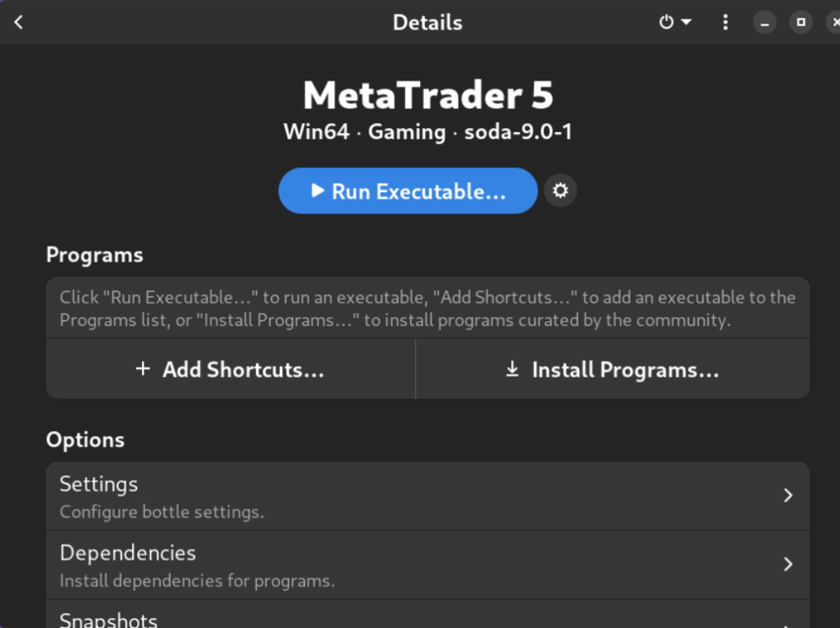The width and height of the screenshot is (840, 628).
Task: Open run options with the gear icon
Action: [x=560, y=190]
